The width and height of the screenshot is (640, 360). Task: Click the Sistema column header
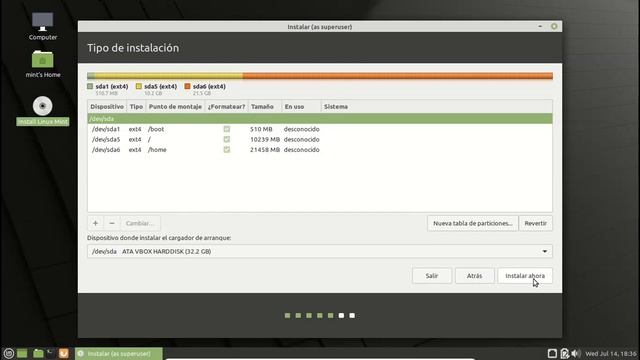(x=437, y=107)
